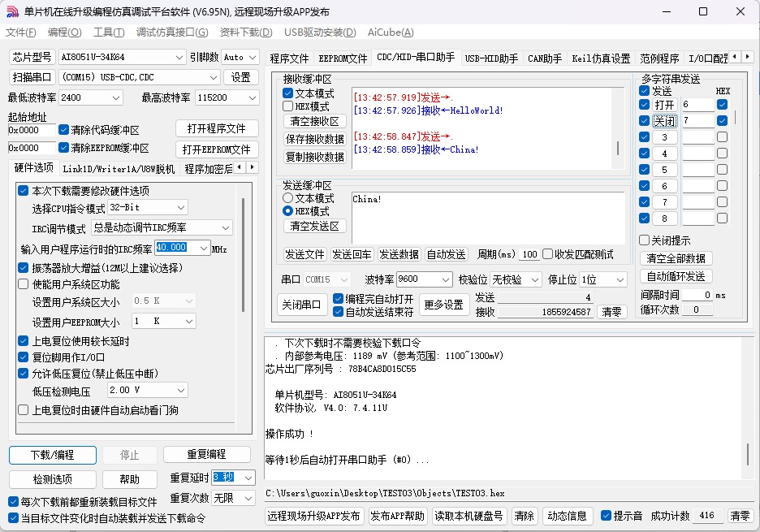Screen dimensions: 760x532
Task: Click left arrow of the top tab strip
Action: tap(736, 57)
